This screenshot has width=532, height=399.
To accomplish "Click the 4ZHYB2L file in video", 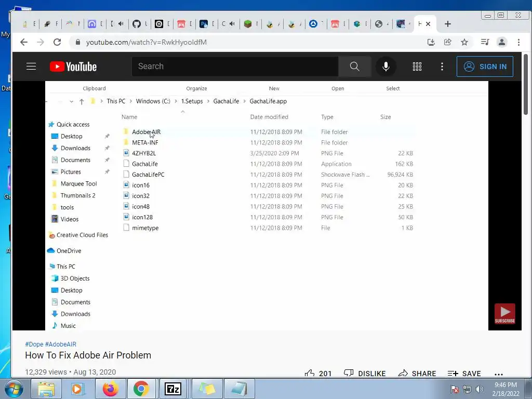I will (x=143, y=153).
